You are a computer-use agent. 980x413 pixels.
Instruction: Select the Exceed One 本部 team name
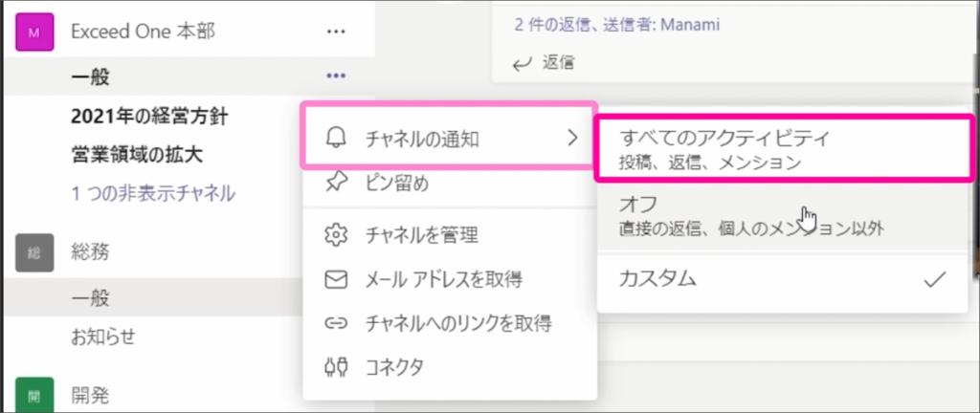(x=144, y=32)
